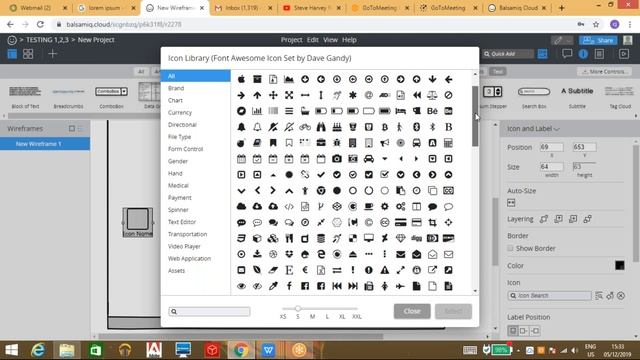Pick the cutlery icon
Image resolution: width=640 pixels, height=360 pixels.
click(x=289, y=238)
